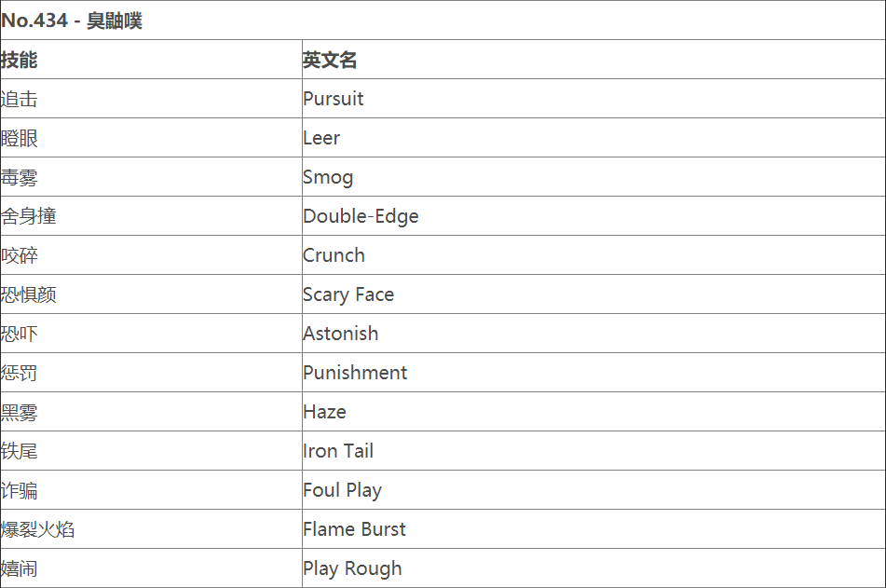Select the Foul Play cell

pos(342,490)
